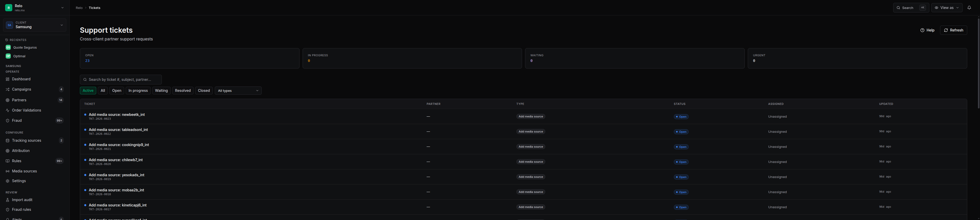Click the Campaigns sidebar icon
The height and width of the screenshot is (220, 980).
tap(7, 89)
